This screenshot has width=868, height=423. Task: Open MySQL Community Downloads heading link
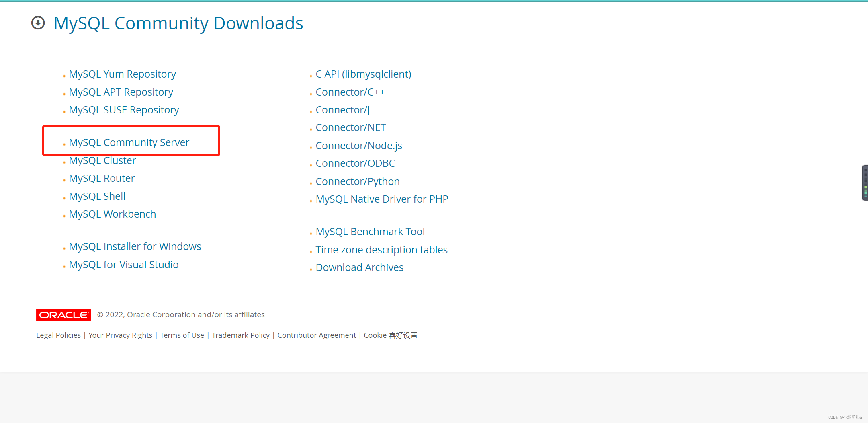tap(178, 23)
